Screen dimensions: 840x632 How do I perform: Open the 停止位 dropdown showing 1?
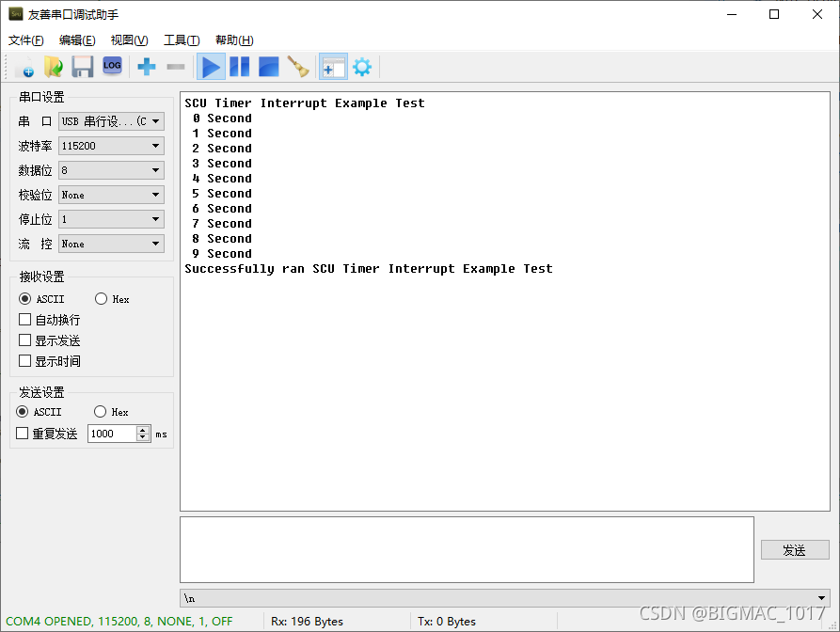tap(111, 219)
